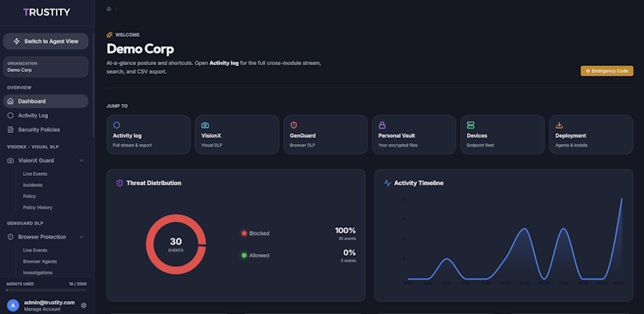The image size is (644, 314).
Task: Click the VisionX camera card icon
Action: tap(205, 125)
